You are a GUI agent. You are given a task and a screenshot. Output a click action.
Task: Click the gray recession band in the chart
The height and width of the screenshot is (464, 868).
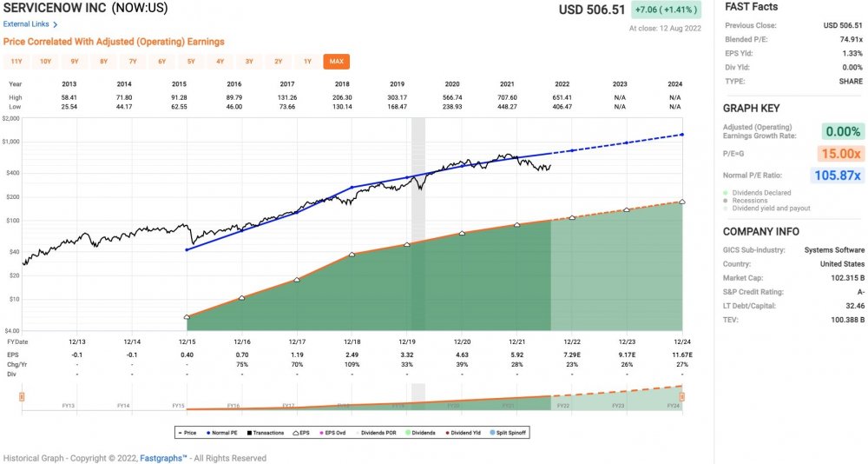point(418,224)
